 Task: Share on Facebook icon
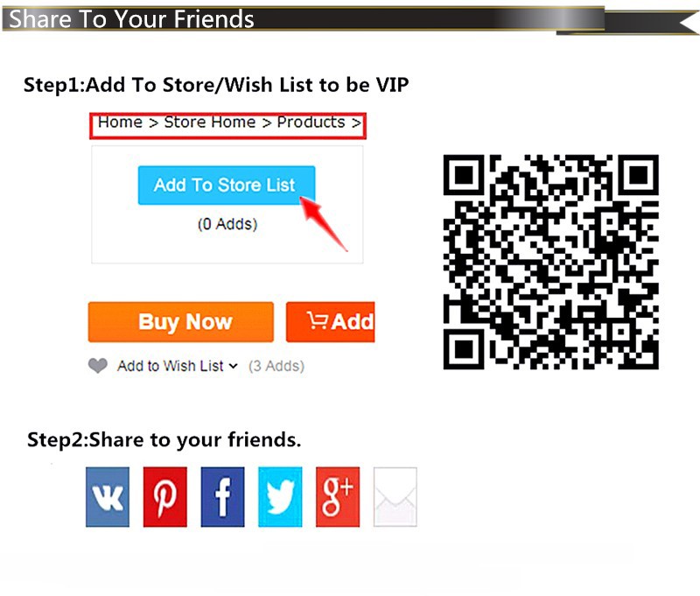click(x=222, y=497)
